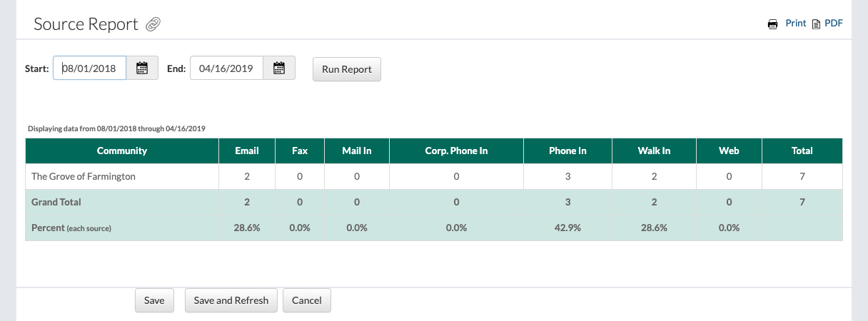Click the link icon beside Source Report
This screenshot has height=321, width=868.
click(153, 25)
